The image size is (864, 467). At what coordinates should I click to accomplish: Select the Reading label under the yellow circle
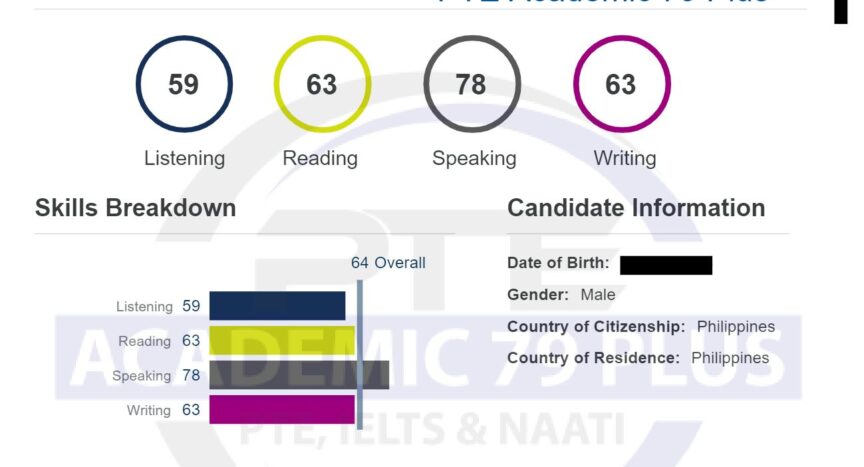pos(320,159)
